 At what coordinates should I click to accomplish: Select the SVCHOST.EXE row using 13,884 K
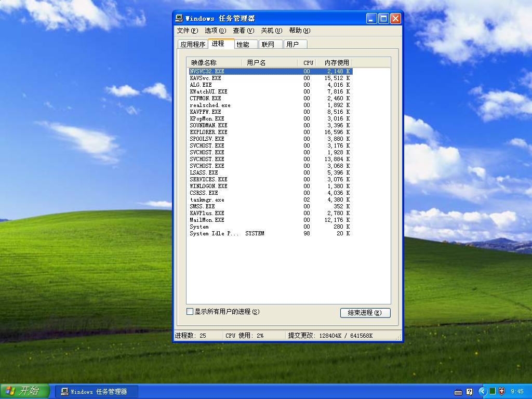pyautogui.click(x=271, y=159)
